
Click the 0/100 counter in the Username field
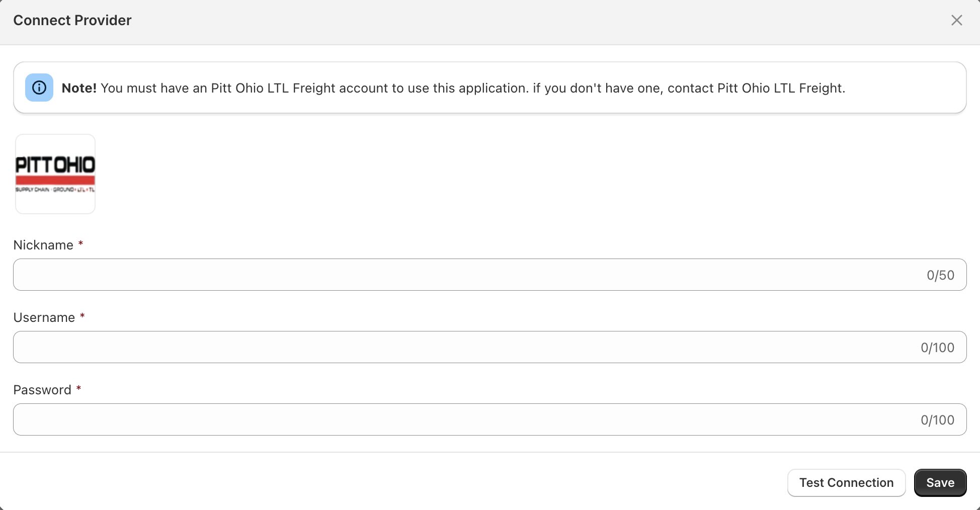tap(937, 348)
